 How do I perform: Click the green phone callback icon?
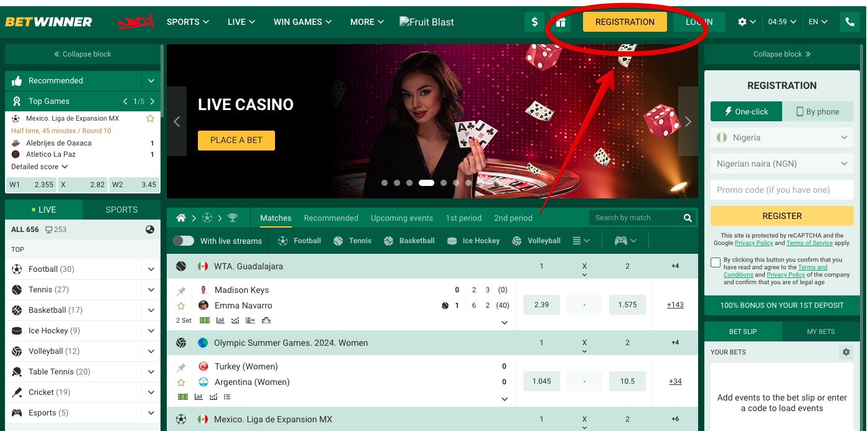850,22
